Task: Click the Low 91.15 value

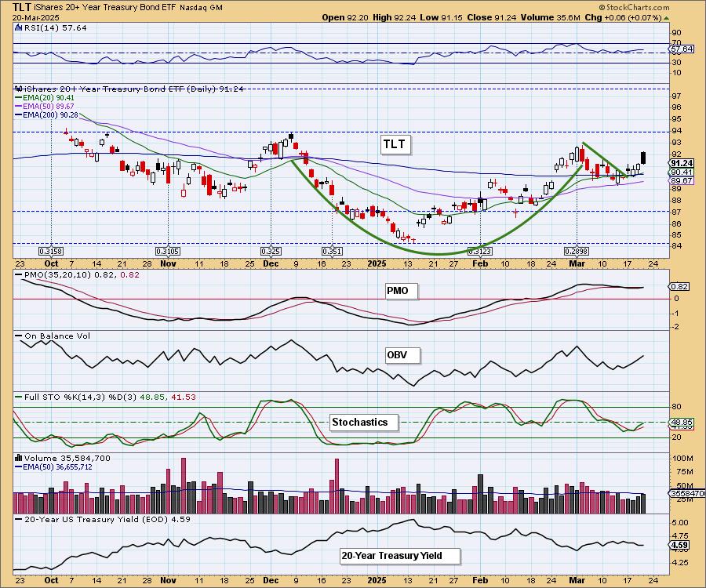Action: click(441, 17)
